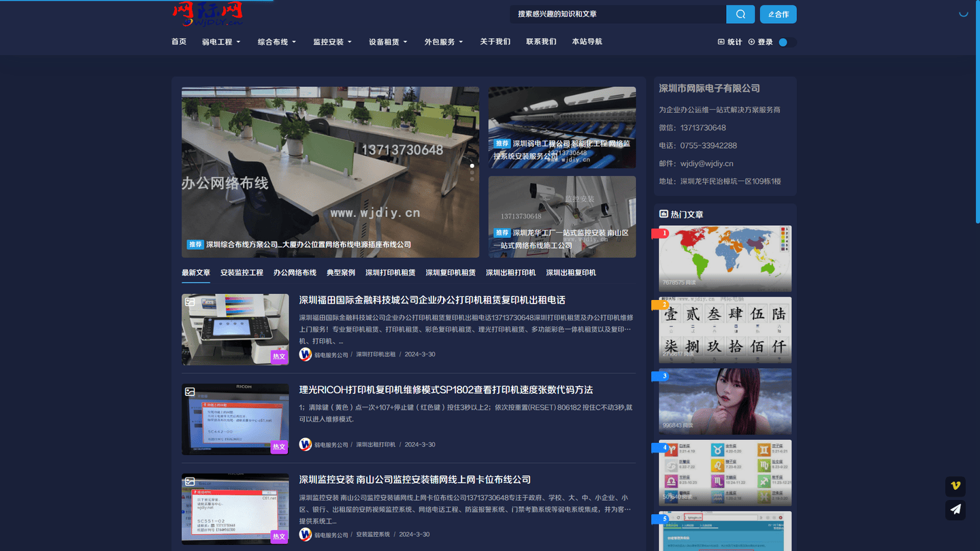This screenshot has height=551, width=980.
Task: Open article 深圳监控安装 南山公司 title
Action: pos(415,480)
